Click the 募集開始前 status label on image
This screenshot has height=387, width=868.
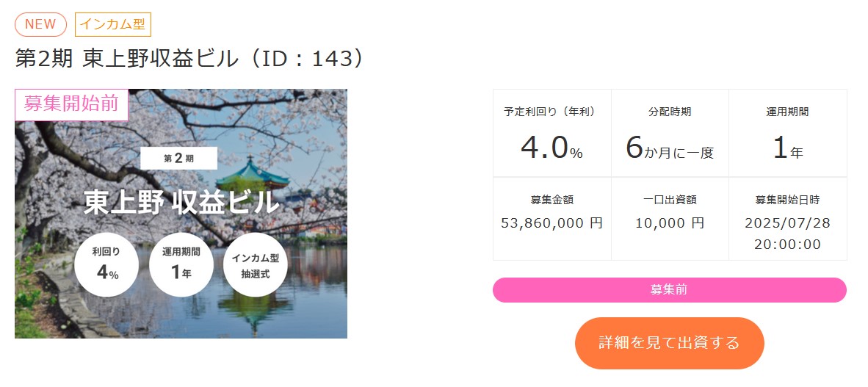[71, 104]
